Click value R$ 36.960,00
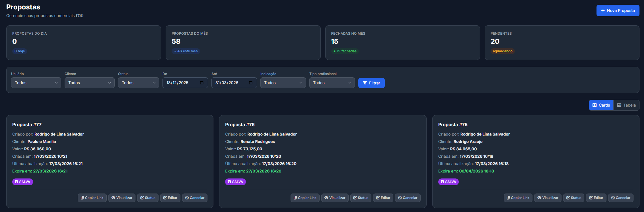The image size is (644, 212). (38, 149)
